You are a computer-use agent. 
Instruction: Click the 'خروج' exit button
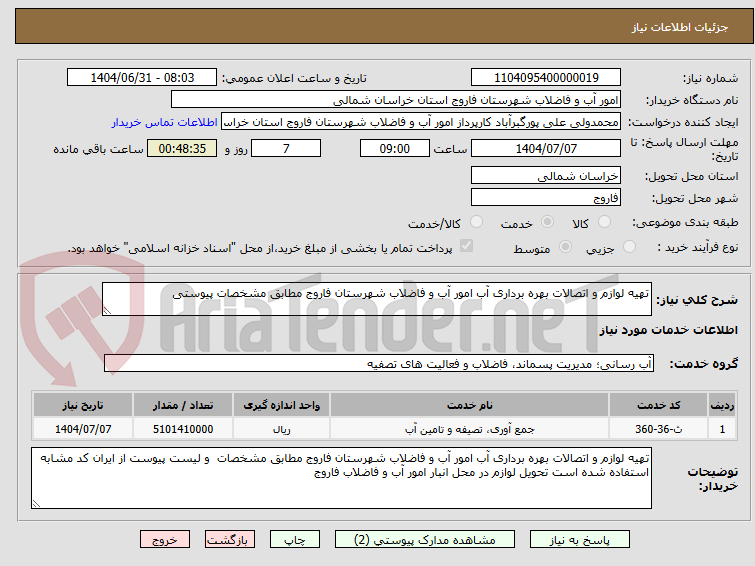(165, 540)
